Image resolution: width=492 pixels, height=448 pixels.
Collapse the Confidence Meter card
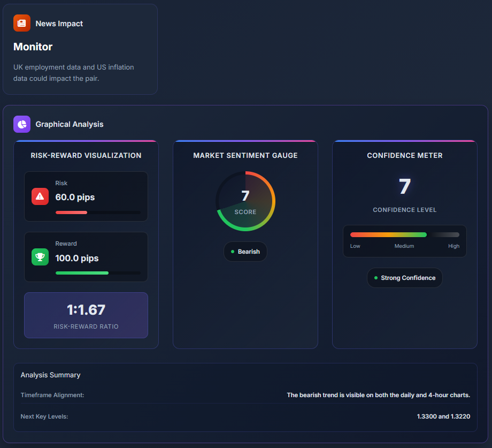[x=404, y=155]
